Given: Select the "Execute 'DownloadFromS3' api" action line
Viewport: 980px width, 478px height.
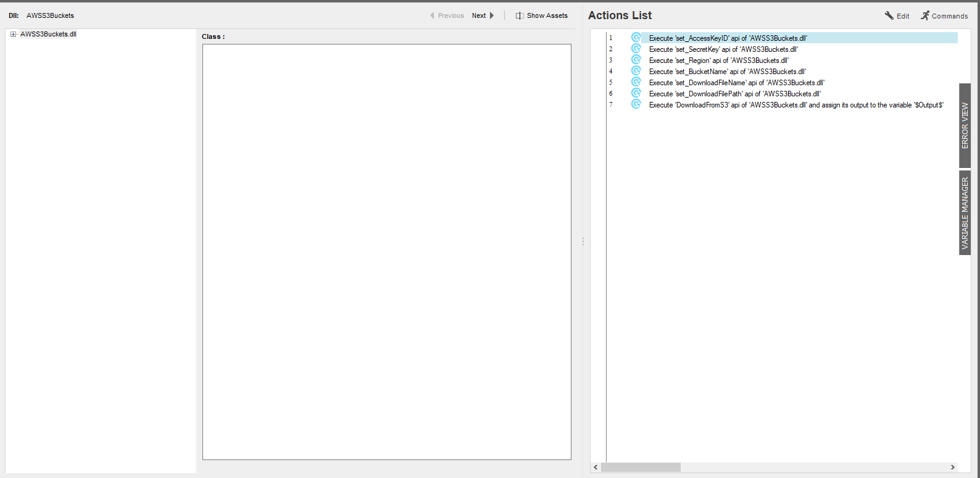Looking at the screenshot, I should tap(796, 105).
